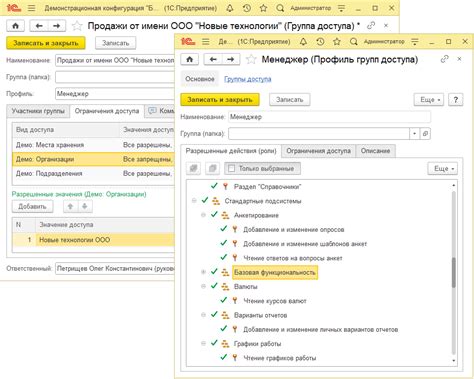Open settings lines icon in back window
The height and width of the screenshot is (379, 474).
(x=341, y=8)
